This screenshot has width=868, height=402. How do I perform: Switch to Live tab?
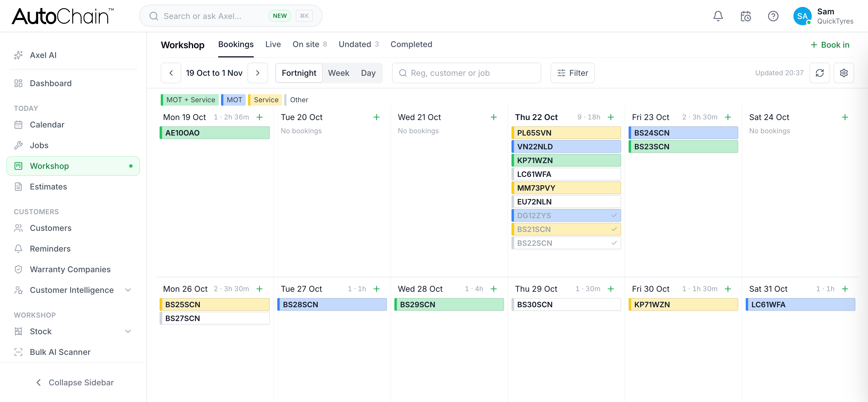(273, 45)
